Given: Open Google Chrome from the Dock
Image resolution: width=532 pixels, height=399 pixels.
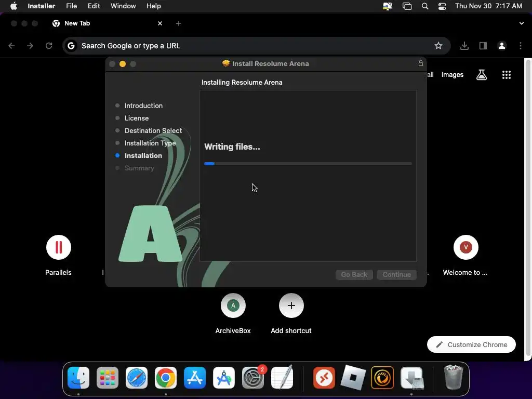Looking at the screenshot, I should click(x=166, y=377).
